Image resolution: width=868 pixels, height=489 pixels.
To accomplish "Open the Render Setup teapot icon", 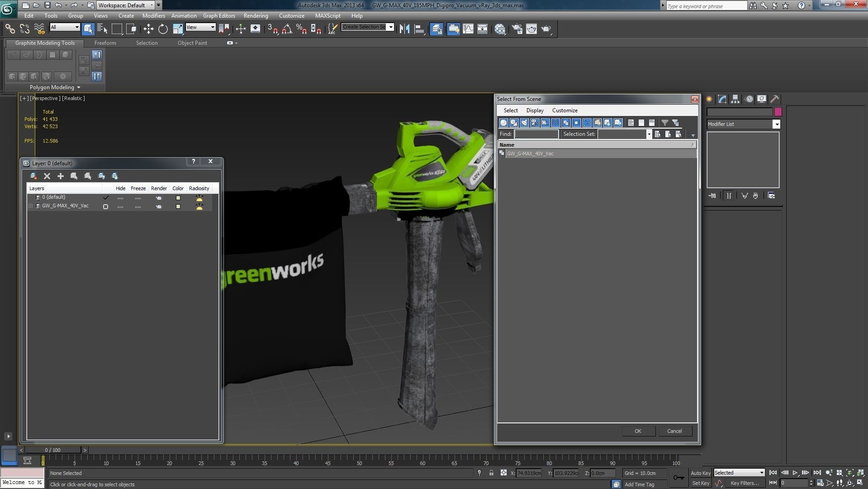I will pos(517,29).
